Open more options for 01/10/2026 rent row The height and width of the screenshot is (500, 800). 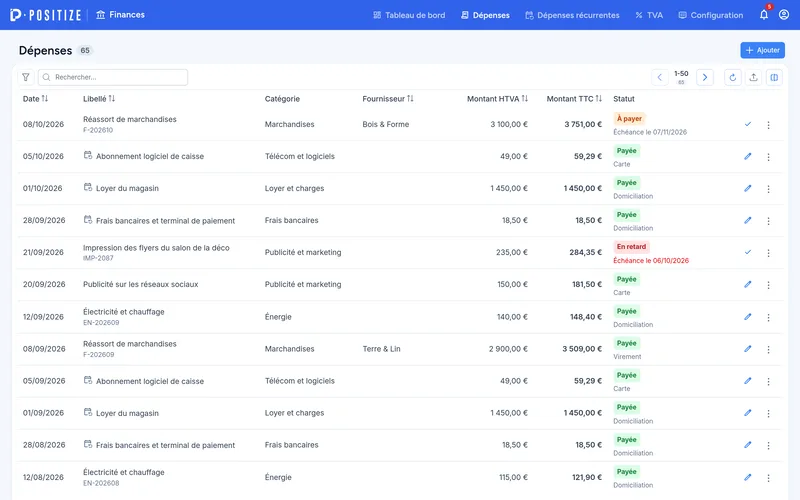(768, 189)
